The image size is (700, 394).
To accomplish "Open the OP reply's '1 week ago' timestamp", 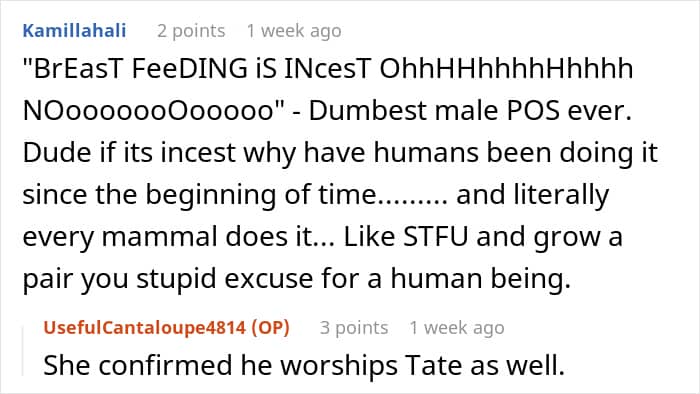I will pyautogui.click(x=457, y=328).
